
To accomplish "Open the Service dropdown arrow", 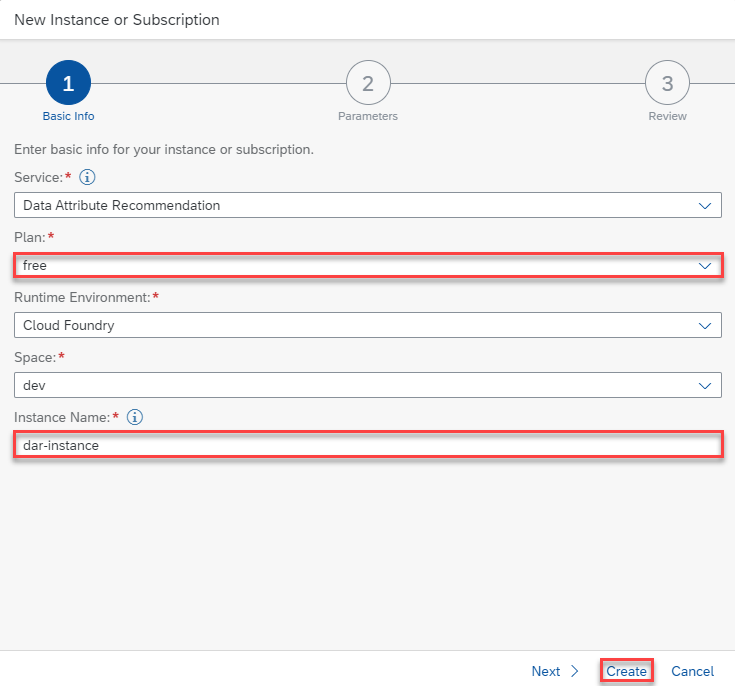I will [705, 206].
